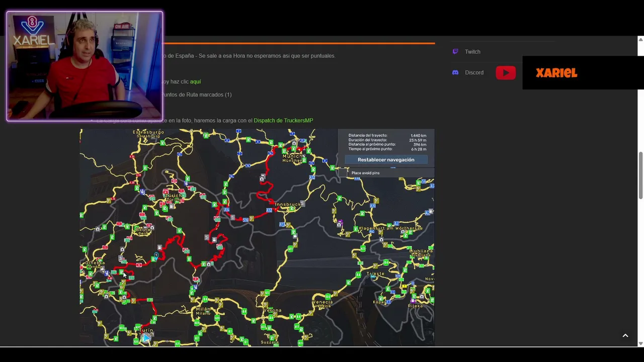Click the 'Venecia' city label on the map
Viewport: 644px width, 362px height.
[322, 302]
